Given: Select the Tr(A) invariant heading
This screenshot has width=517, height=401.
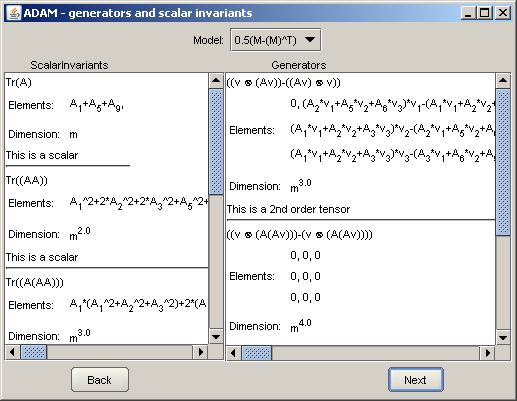Looking at the screenshot, I should 19,82.
